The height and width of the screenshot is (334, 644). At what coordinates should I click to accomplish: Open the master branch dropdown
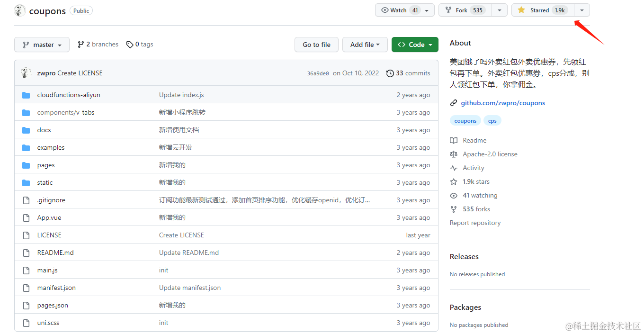point(42,45)
